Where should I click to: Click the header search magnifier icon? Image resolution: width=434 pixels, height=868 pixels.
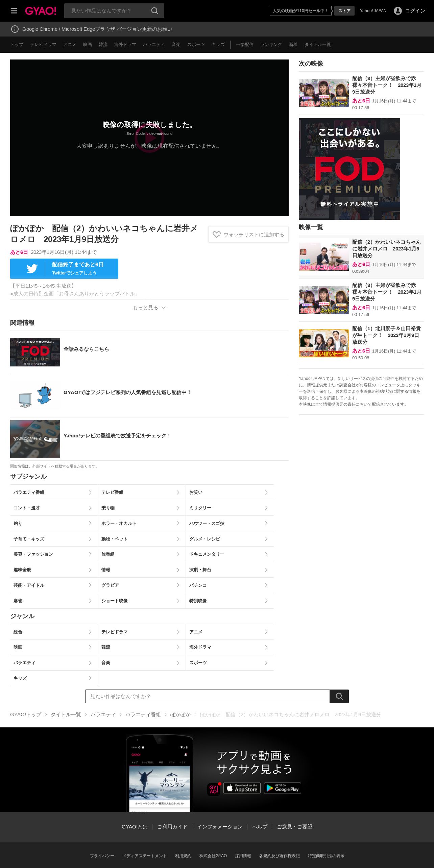tap(155, 11)
